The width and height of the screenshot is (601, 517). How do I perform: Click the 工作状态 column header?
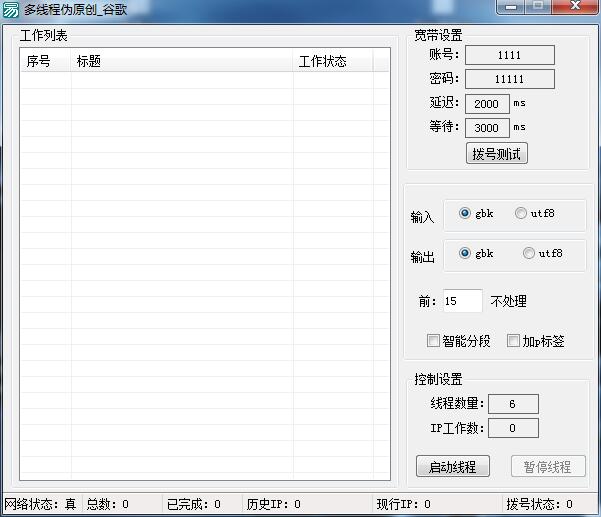tap(333, 61)
